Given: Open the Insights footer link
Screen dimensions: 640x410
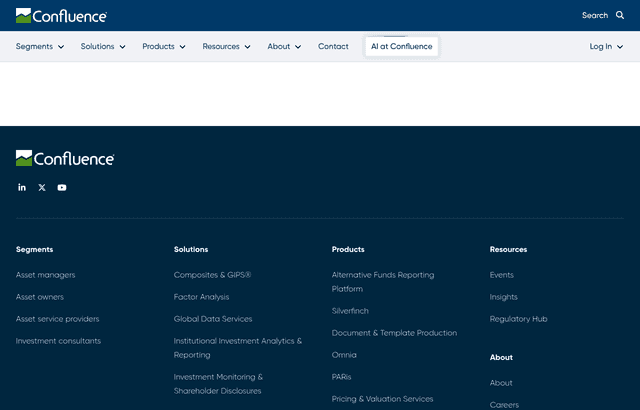Looking at the screenshot, I should (x=503, y=297).
